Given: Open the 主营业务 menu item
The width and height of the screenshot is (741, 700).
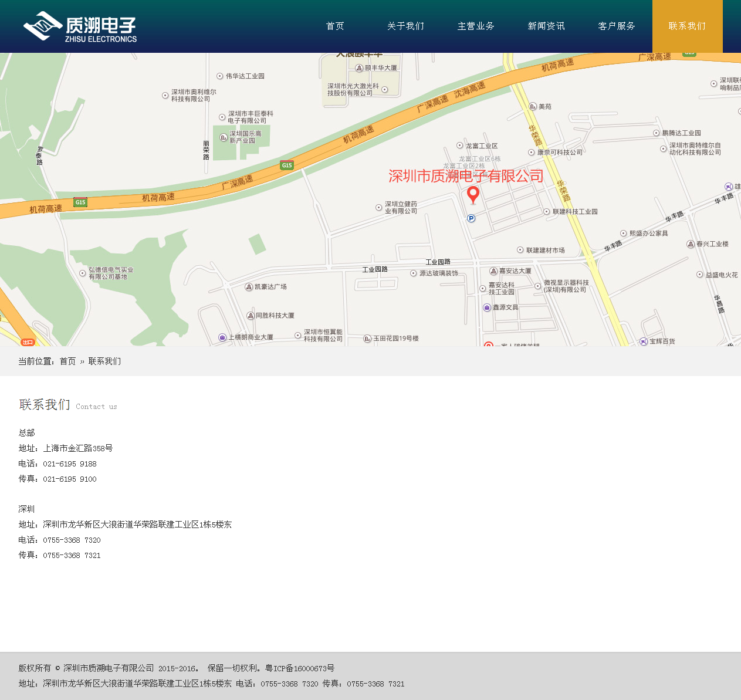Looking at the screenshot, I should coord(476,26).
